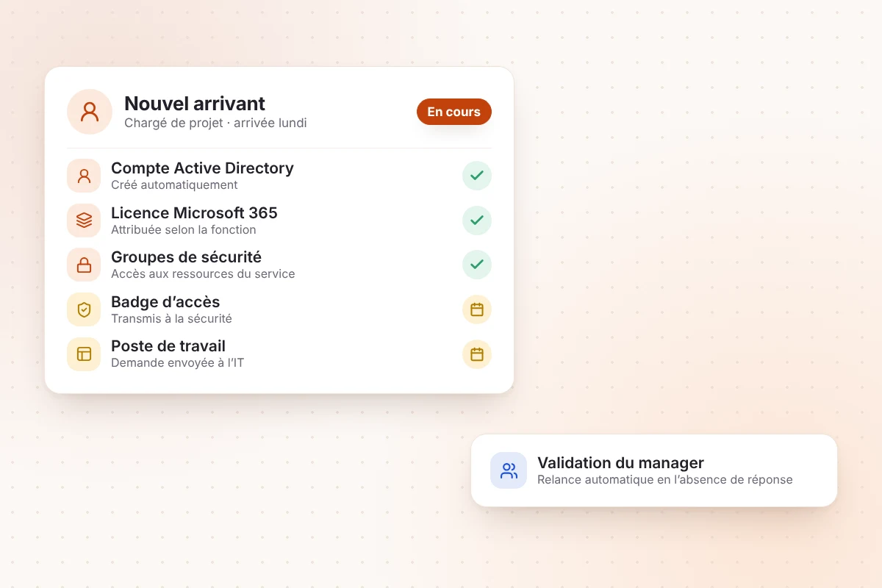Image resolution: width=882 pixels, height=588 pixels.
Task: Click the Validation du manager people icon
Action: [x=509, y=470]
